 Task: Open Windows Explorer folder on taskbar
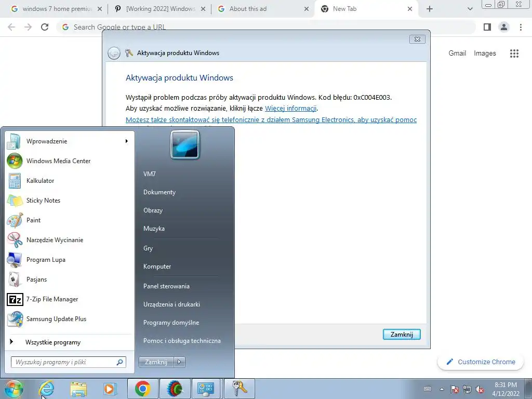(78, 389)
